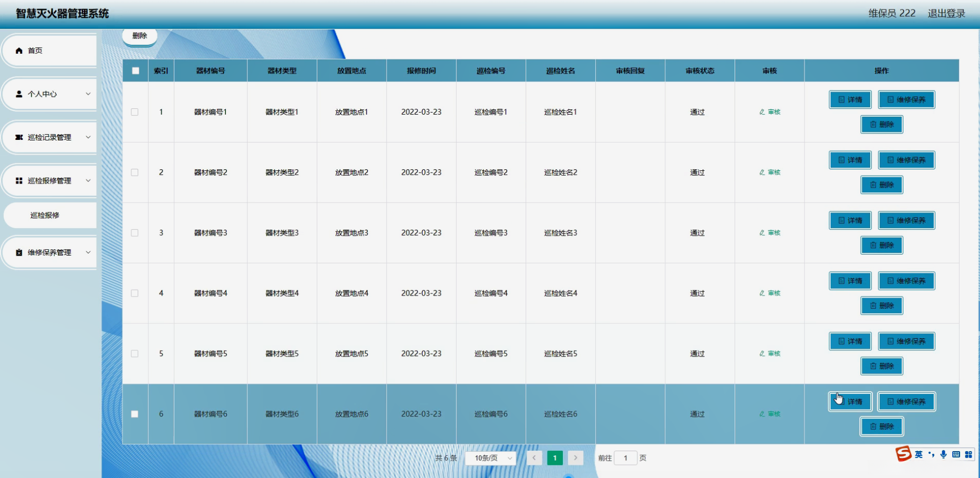Go to the next page arrow

point(575,458)
